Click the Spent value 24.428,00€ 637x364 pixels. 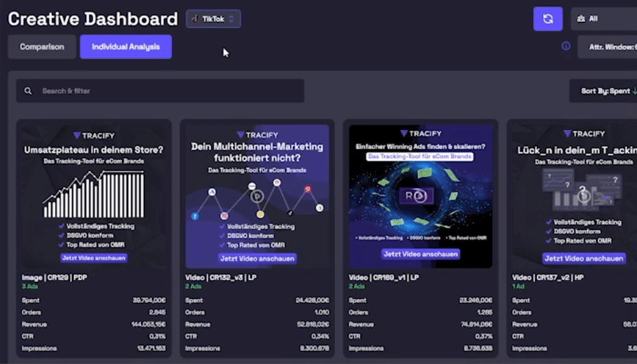312,300
